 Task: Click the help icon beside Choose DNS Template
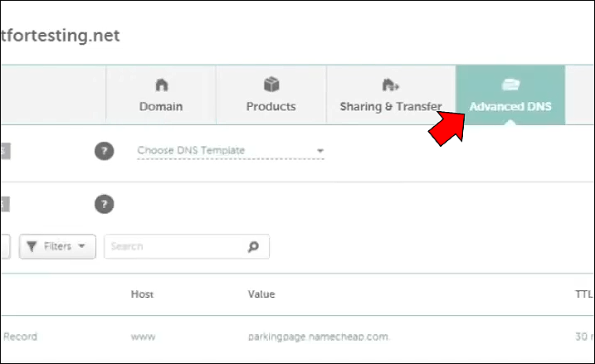[x=104, y=151]
